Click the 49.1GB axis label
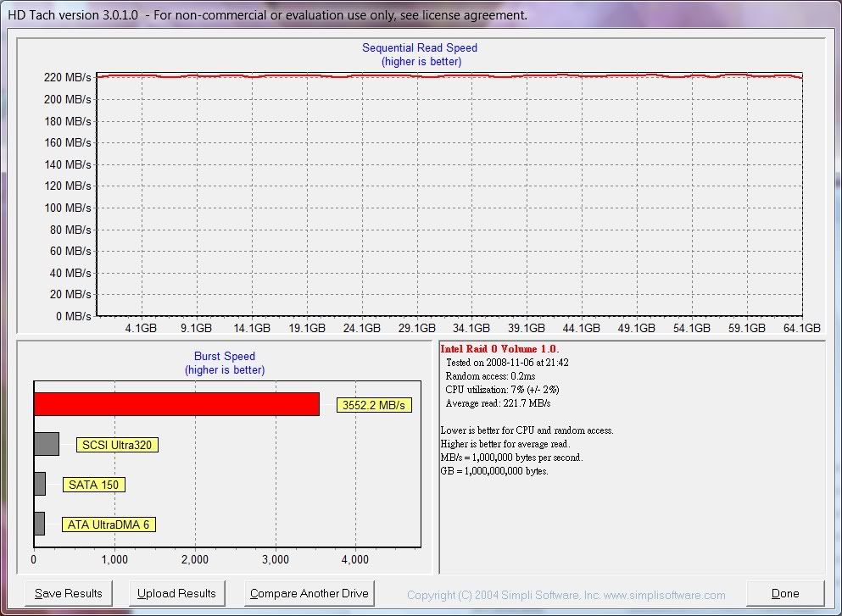The image size is (842, 616). click(x=636, y=328)
